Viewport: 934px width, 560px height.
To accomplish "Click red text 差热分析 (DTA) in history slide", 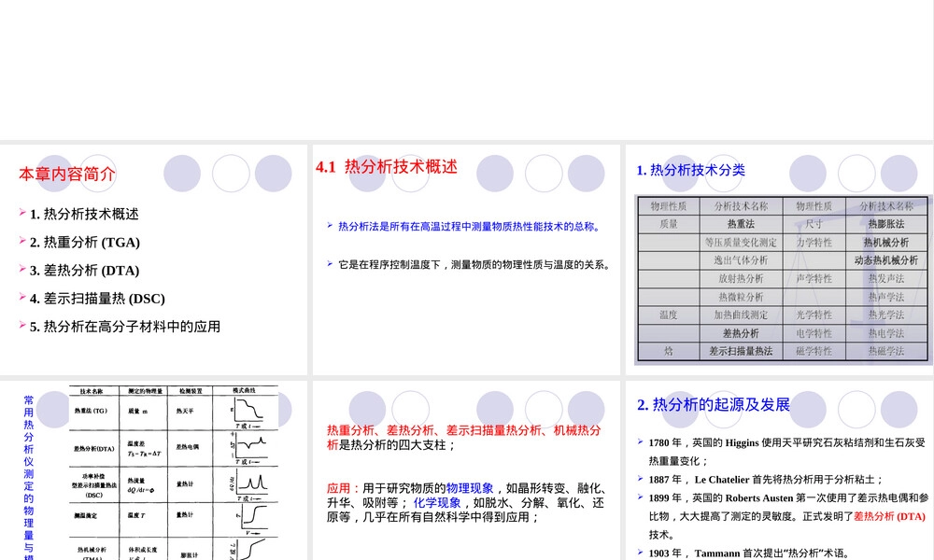I will (x=889, y=516).
